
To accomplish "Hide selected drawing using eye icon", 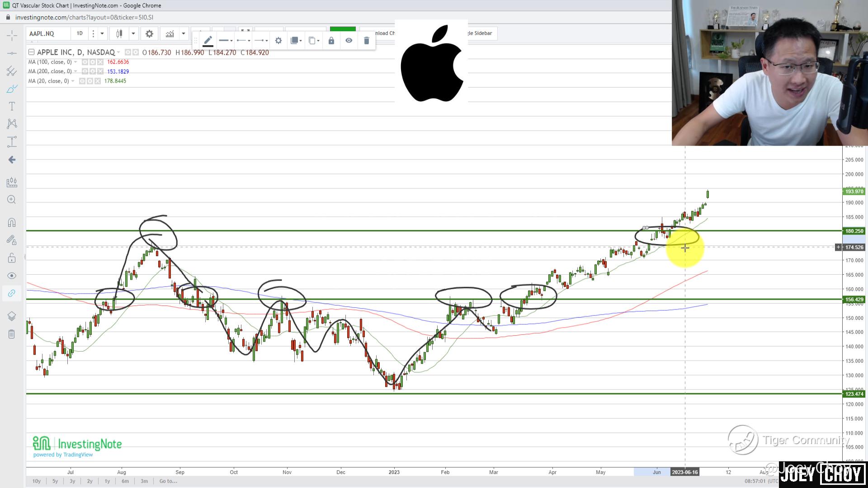I will (x=349, y=41).
